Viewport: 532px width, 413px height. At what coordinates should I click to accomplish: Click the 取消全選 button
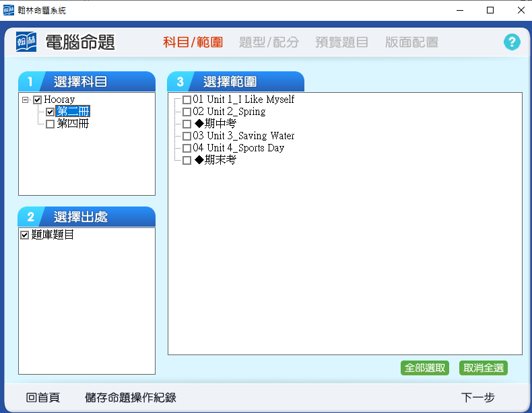coord(484,368)
